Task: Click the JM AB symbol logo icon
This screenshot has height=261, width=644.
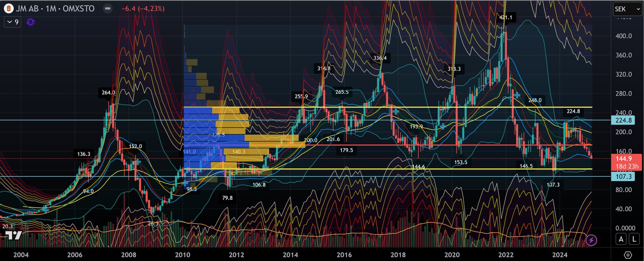Action: 9,9
